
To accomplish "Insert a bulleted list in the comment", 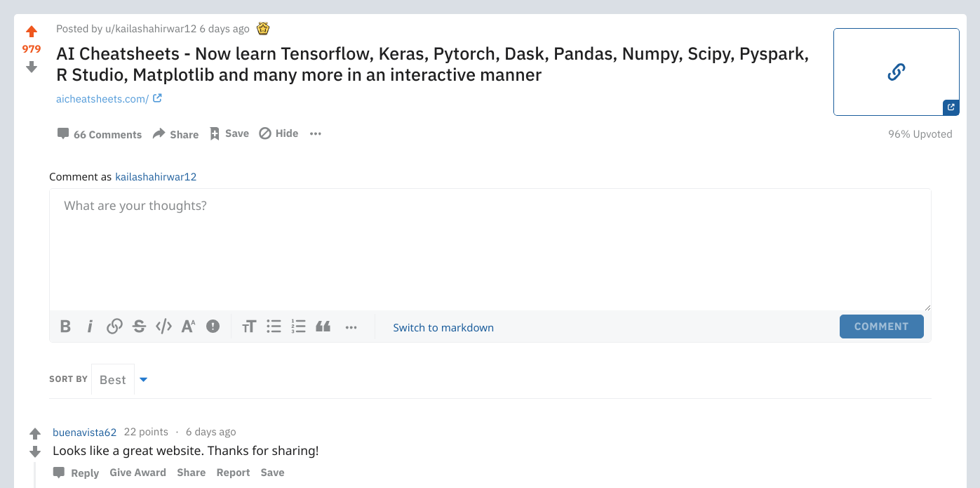I will click(x=274, y=326).
